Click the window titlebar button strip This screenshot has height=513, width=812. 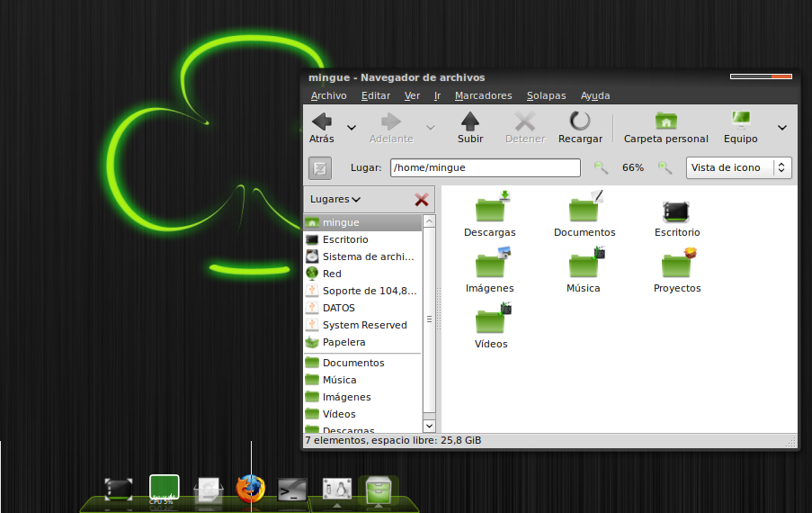761,76
